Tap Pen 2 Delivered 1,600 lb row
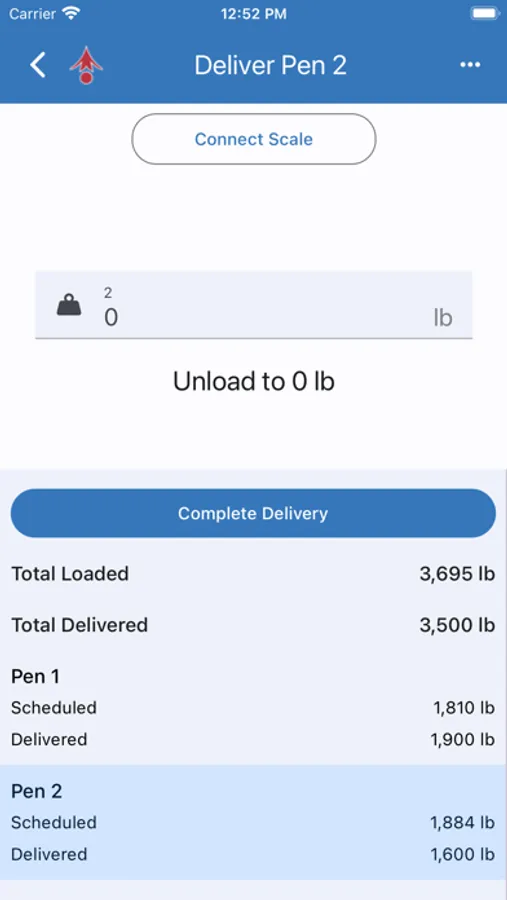 pos(253,854)
